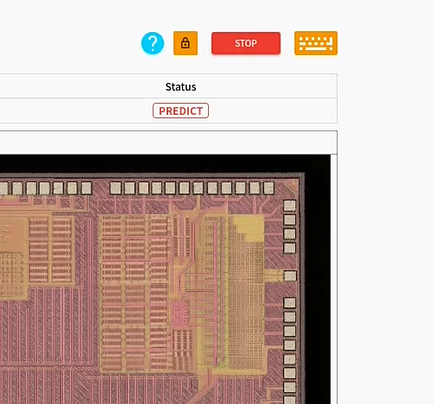Select the tall yellow grid memory array
Viewport: 434px width, 404px height.
tap(246, 293)
